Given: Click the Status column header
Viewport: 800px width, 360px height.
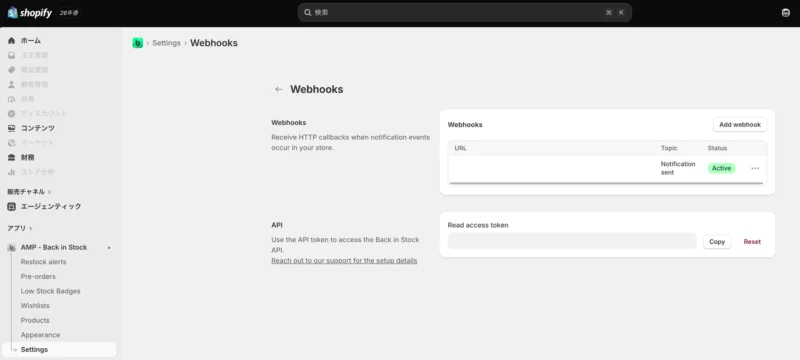Looking at the screenshot, I should (717, 148).
